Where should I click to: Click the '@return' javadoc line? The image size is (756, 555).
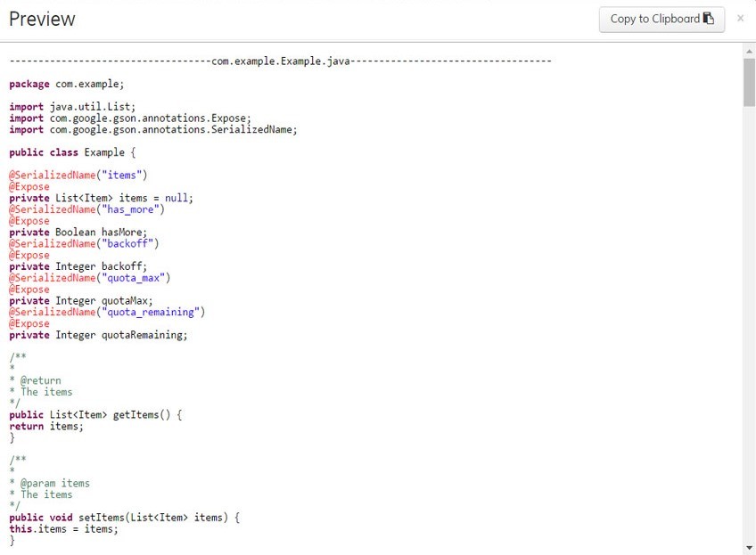point(35,380)
